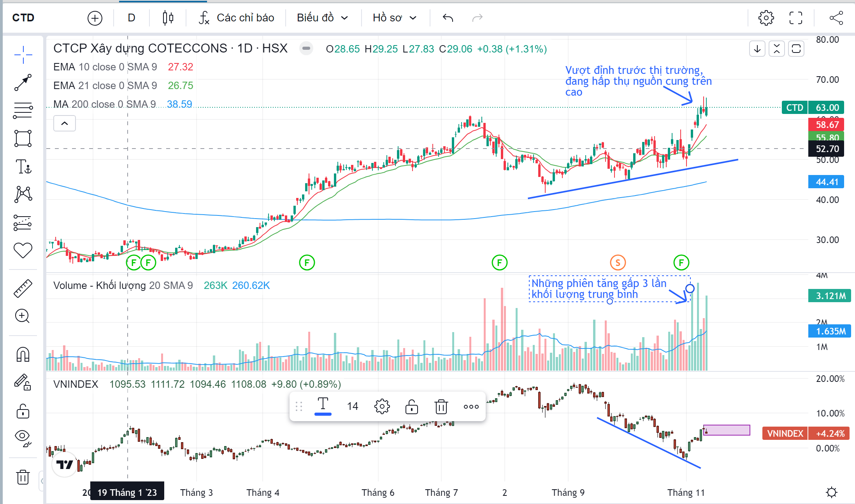Image resolution: width=855 pixels, height=504 pixels.
Task: Toggle magnet mode snapping
Action: (x=23, y=355)
